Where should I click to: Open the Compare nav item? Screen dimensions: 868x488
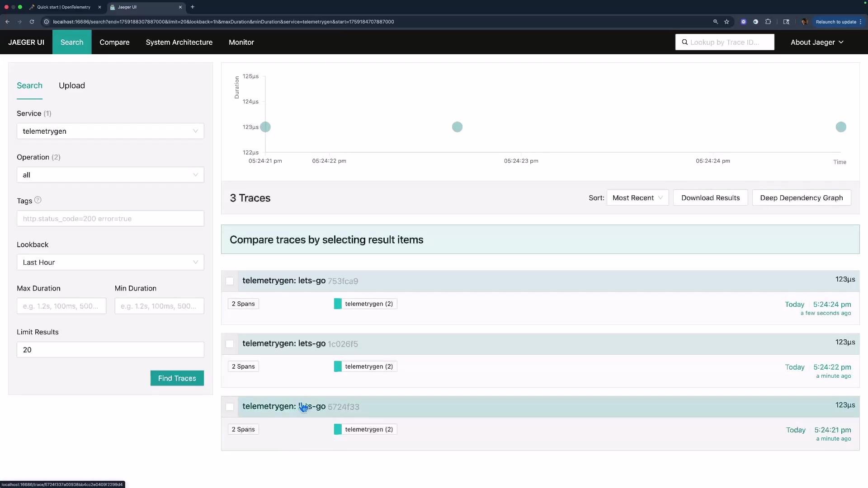point(114,42)
